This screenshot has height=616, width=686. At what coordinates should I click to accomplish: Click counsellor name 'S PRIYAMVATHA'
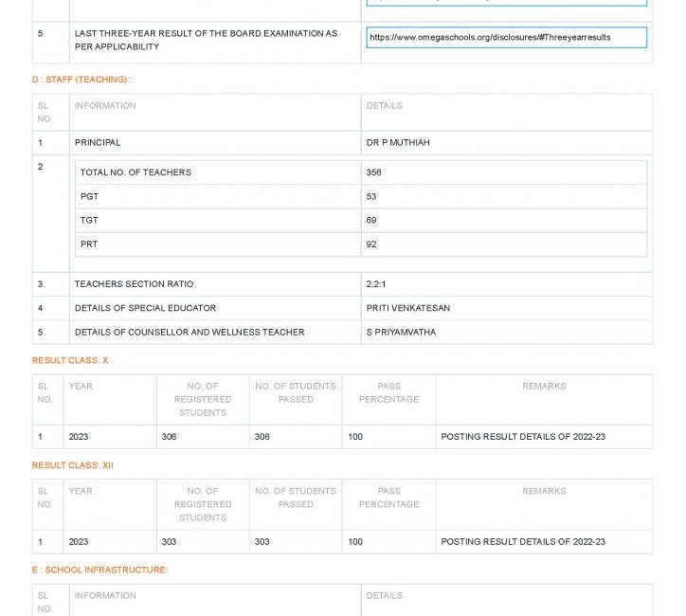pyautogui.click(x=402, y=333)
